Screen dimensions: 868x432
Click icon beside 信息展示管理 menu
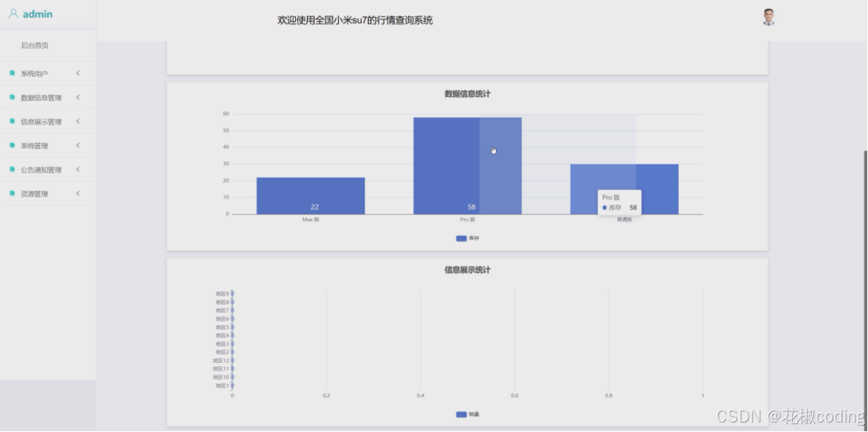[x=13, y=122]
